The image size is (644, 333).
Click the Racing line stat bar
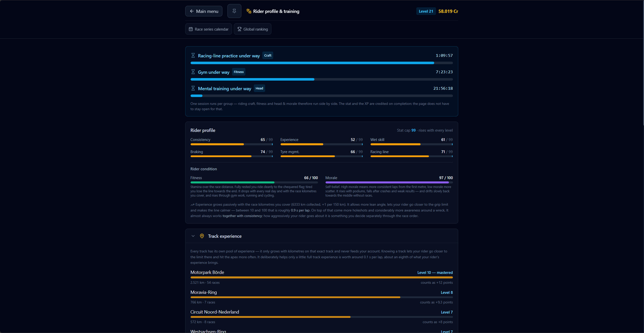coord(412,156)
